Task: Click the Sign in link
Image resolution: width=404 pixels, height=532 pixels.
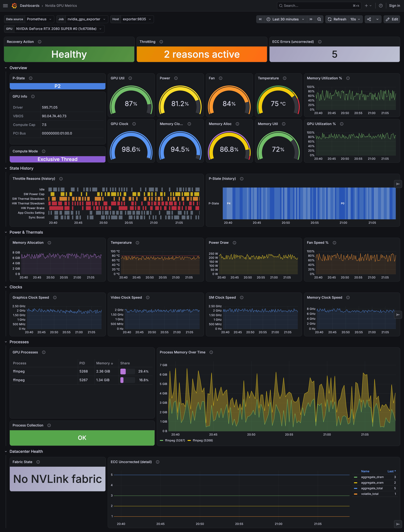Action: (x=394, y=5)
